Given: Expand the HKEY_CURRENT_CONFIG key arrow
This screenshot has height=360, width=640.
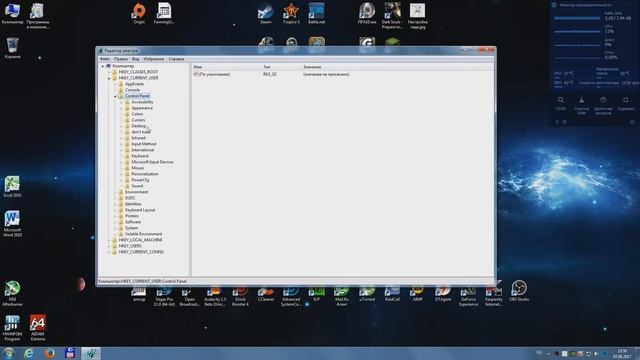Looking at the screenshot, I should click(109, 252).
